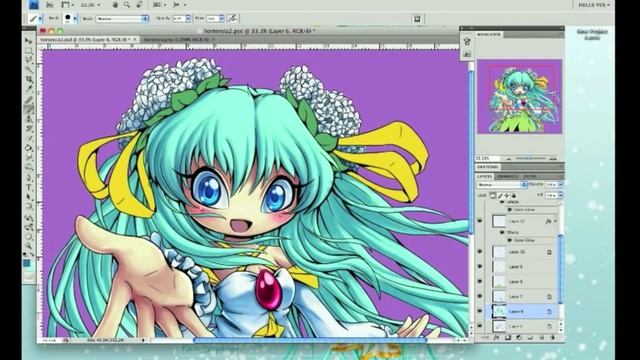The height and width of the screenshot is (360, 640).
Task: Hide Layer 10 with its eye icon
Action: tap(480, 252)
